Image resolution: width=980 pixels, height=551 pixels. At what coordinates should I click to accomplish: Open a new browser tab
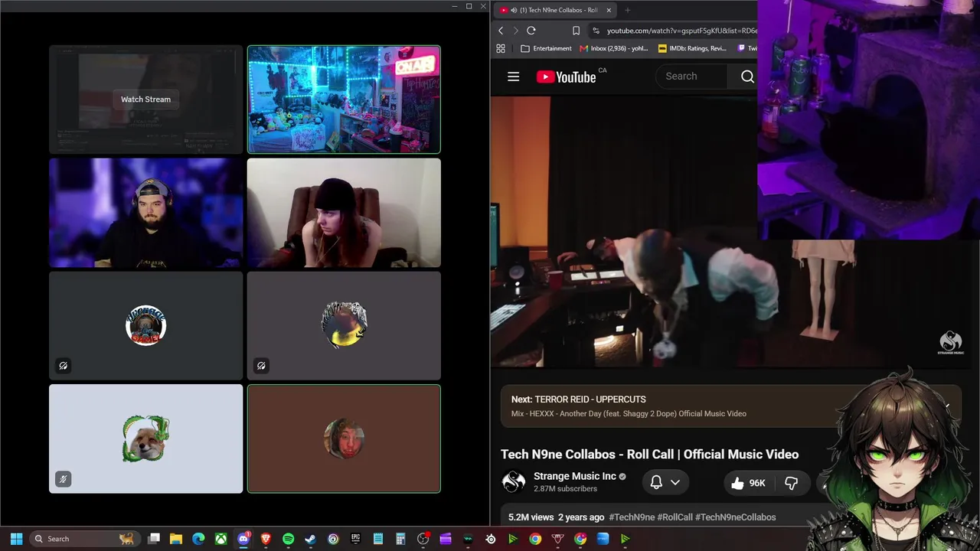pos(628,10)
